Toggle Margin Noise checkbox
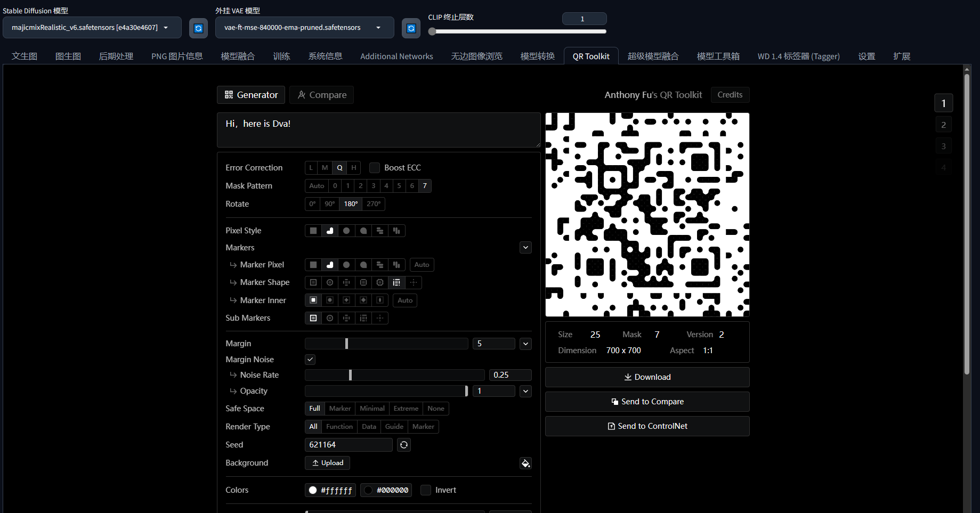The width and height of the screenshot is (980, 513). click(310, 360)
